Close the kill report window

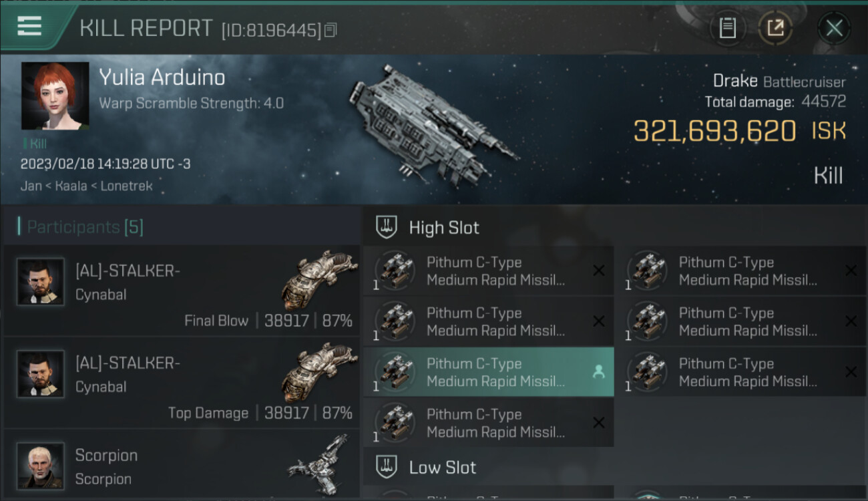click(x=834, y=28)
